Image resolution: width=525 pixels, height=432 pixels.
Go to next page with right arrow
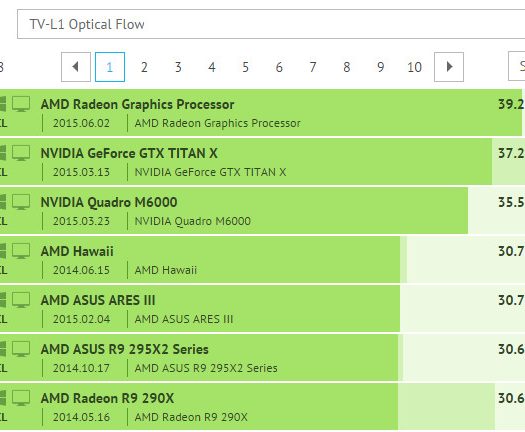449,67
